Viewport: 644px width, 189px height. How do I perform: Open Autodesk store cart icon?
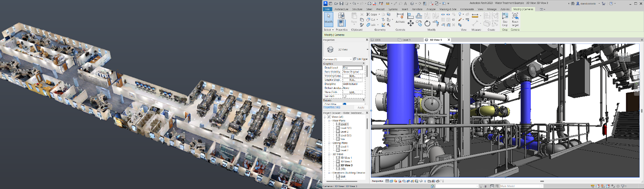604,3
